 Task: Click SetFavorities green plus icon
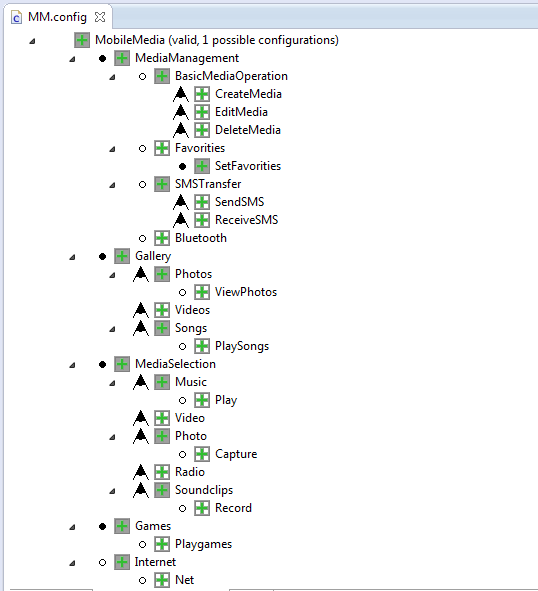pyautogui.click(x=202, y=166)
